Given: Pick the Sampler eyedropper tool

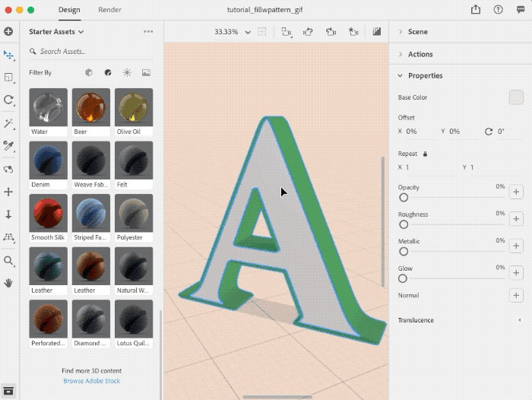Looking at the screenshot, I should click(8, 146).
